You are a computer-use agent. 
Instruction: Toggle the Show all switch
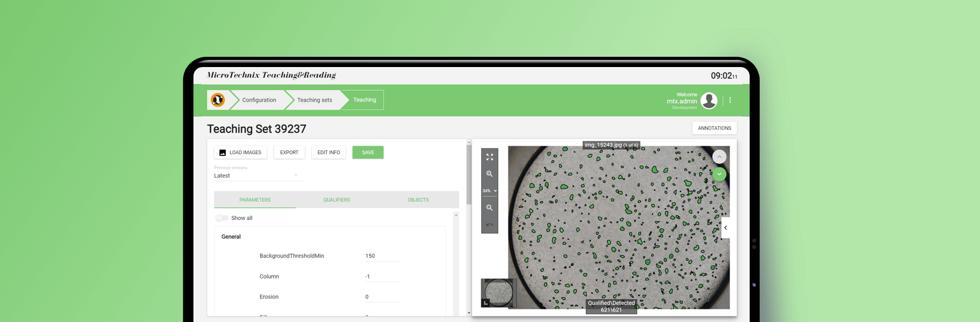pos(222,218)
